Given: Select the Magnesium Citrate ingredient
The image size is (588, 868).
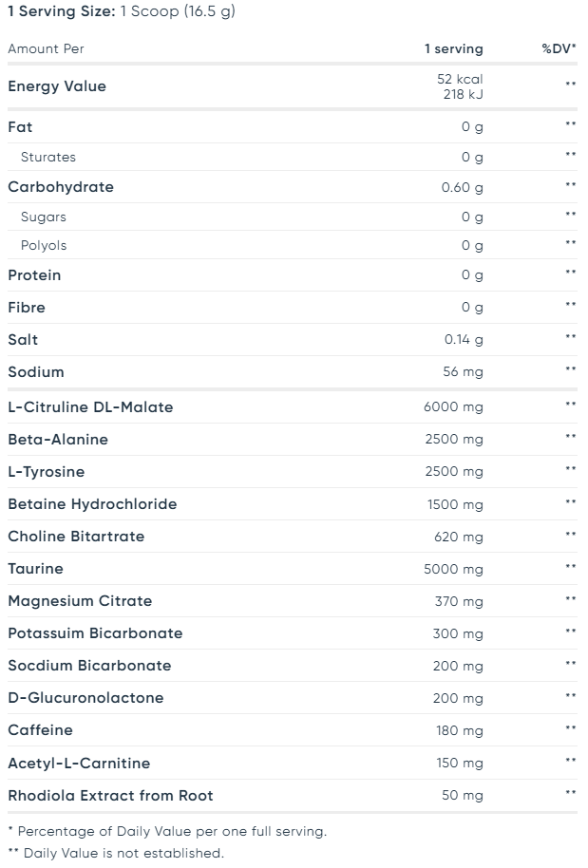Looking at the screenshot, I should (80, 601).
